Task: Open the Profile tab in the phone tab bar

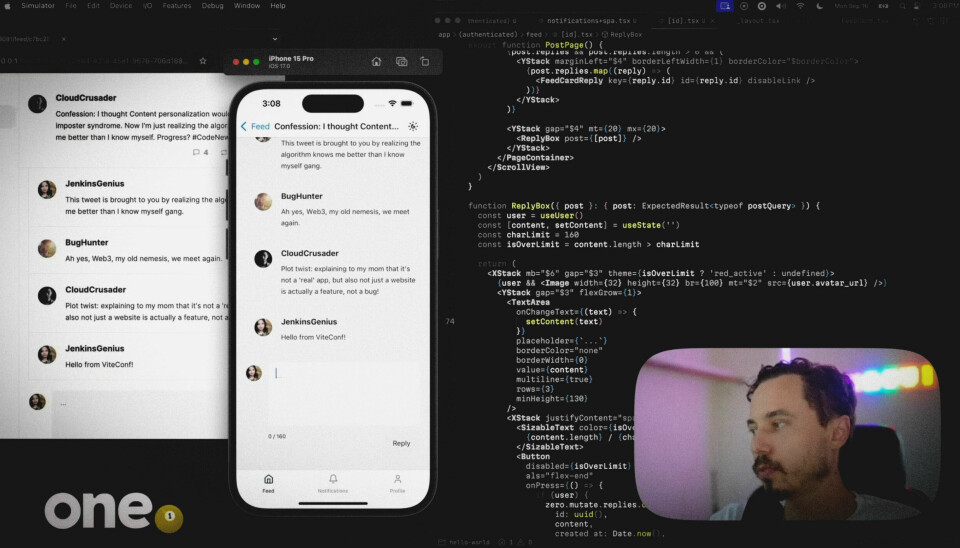Action: 397,483
